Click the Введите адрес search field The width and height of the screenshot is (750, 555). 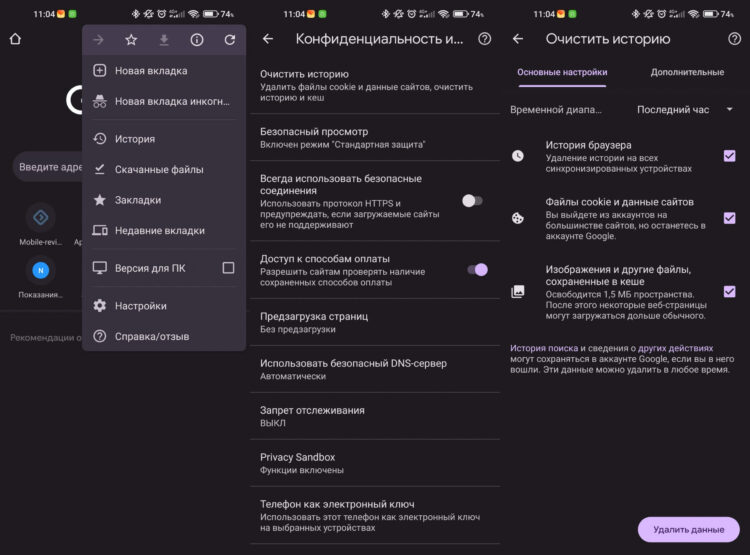click(x=47, y=167)
